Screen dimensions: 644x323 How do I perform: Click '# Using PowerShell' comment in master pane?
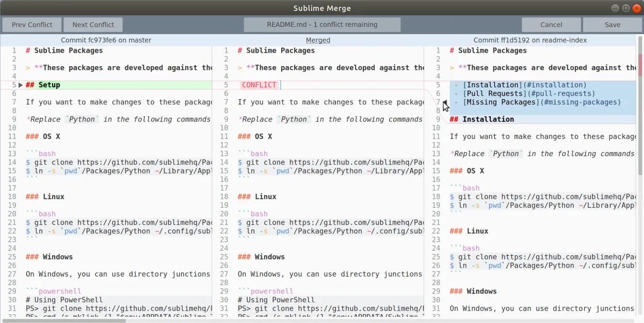pos(64,300)
